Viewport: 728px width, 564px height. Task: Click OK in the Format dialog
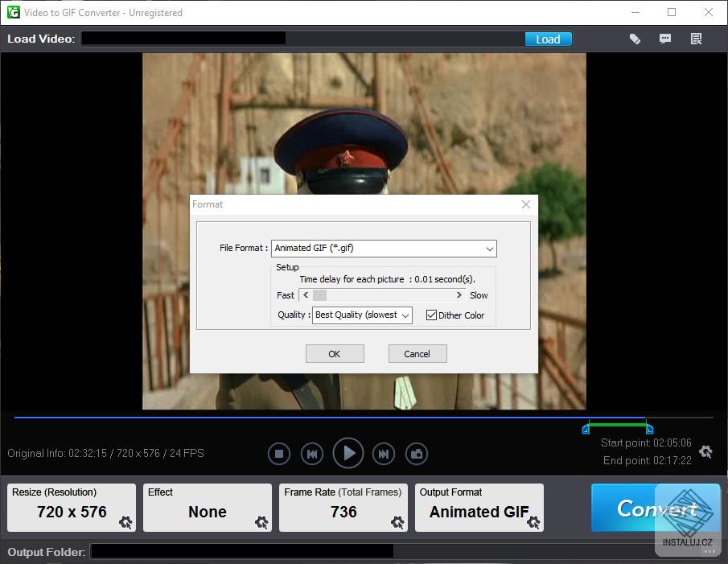coord(335,354)
